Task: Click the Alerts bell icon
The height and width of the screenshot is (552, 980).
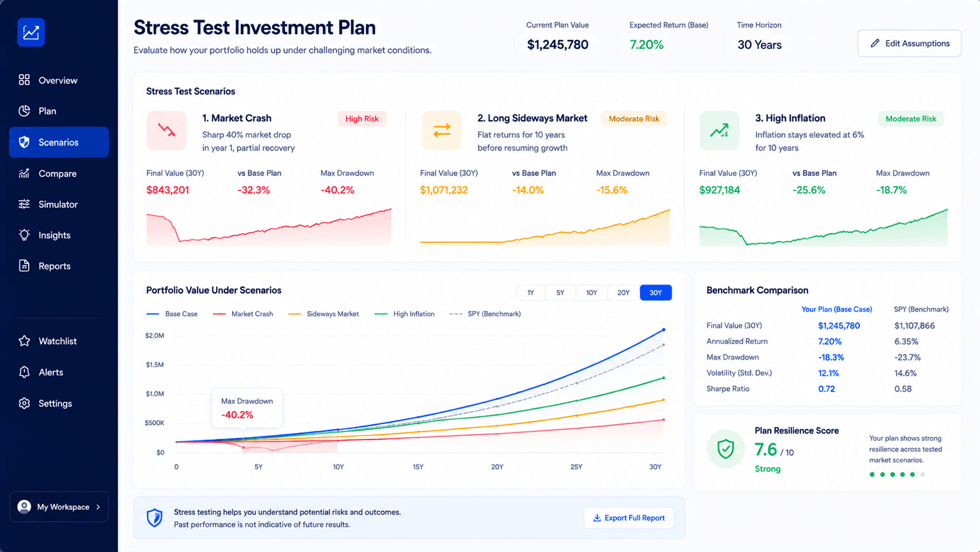Action: pos(24,372)
